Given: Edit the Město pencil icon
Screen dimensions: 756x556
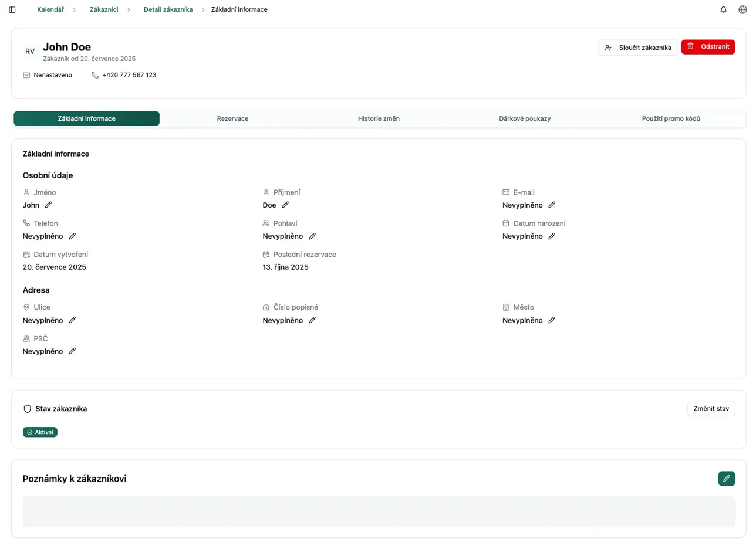Looking at the screenshot, I should [x=552, y=320].
